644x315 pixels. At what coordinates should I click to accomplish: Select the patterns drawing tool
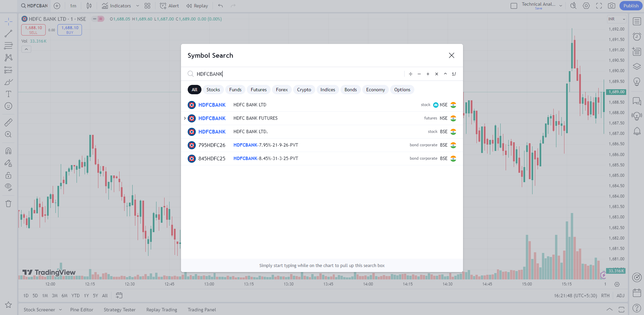[8, 58]
